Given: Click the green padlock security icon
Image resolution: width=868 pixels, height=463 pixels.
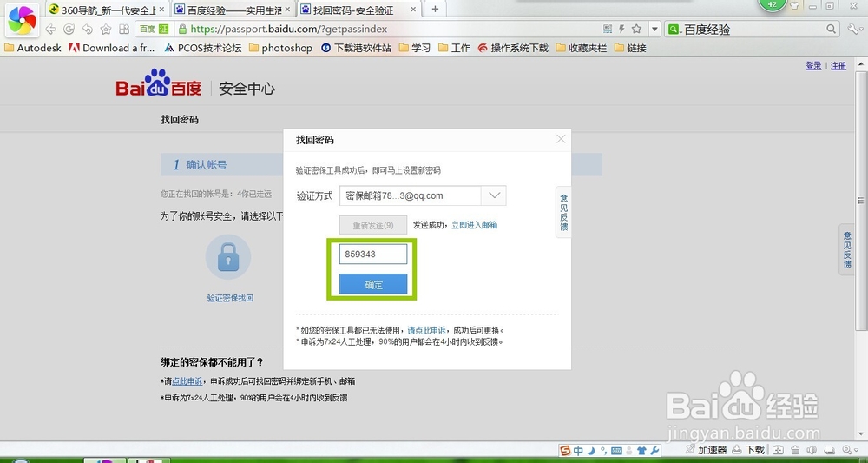Looking at the screenshot, I should pos(181,29).
